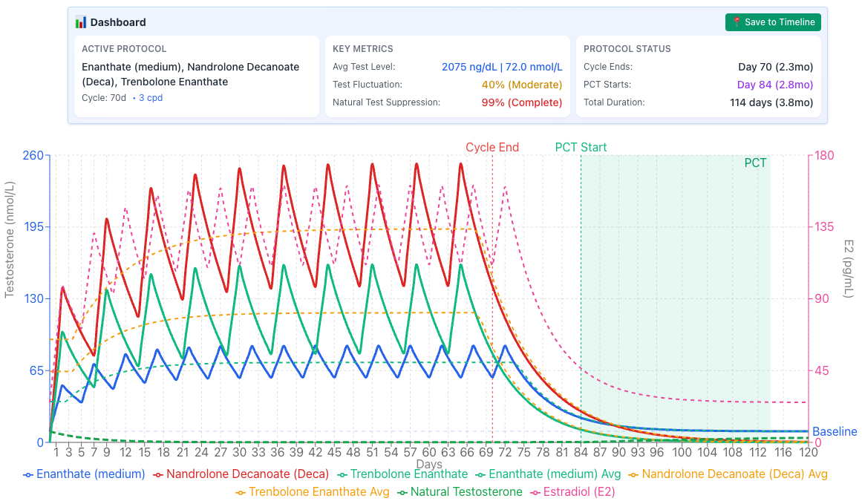Image resolution: width=862 pixels, height=504 pixels.
Task: Select the Cycle End marker label
Action: click(x=492, y=147)
